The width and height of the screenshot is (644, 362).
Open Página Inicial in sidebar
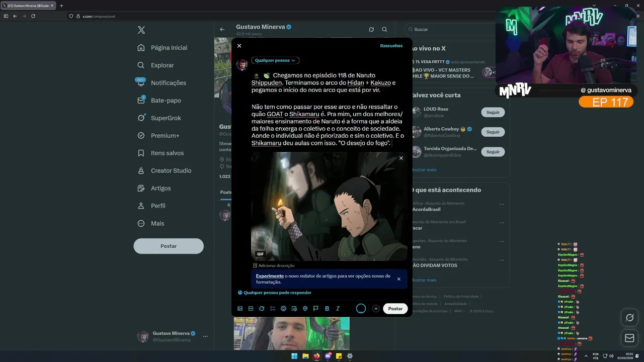163,48
